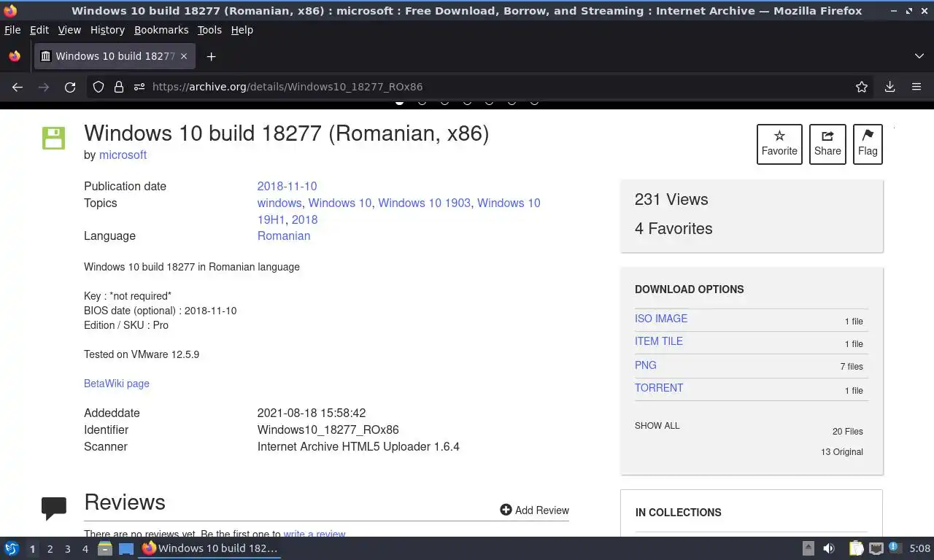934x560 pixels.
Task: List all tabs dropdown arrow
Action: coord(919,56)
